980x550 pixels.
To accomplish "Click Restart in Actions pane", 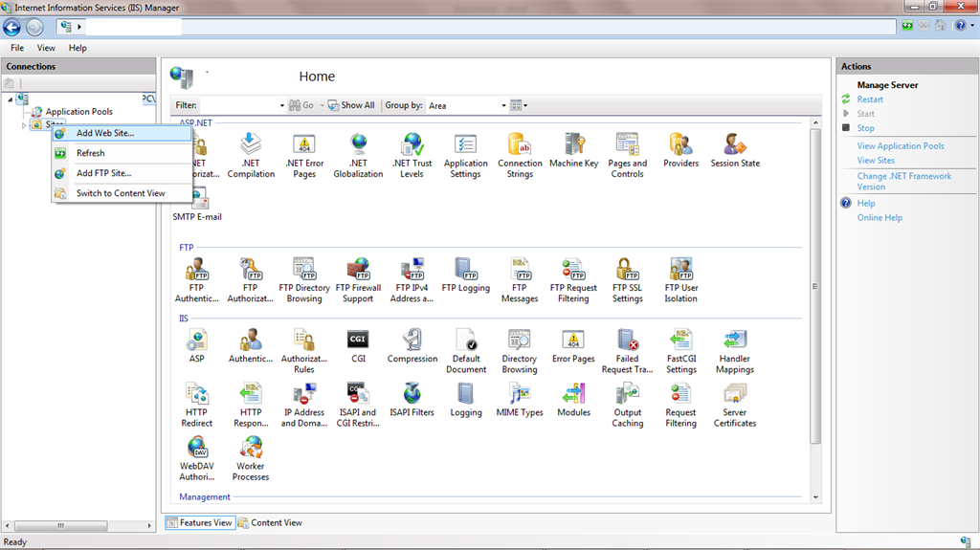I will click(869, 99).
